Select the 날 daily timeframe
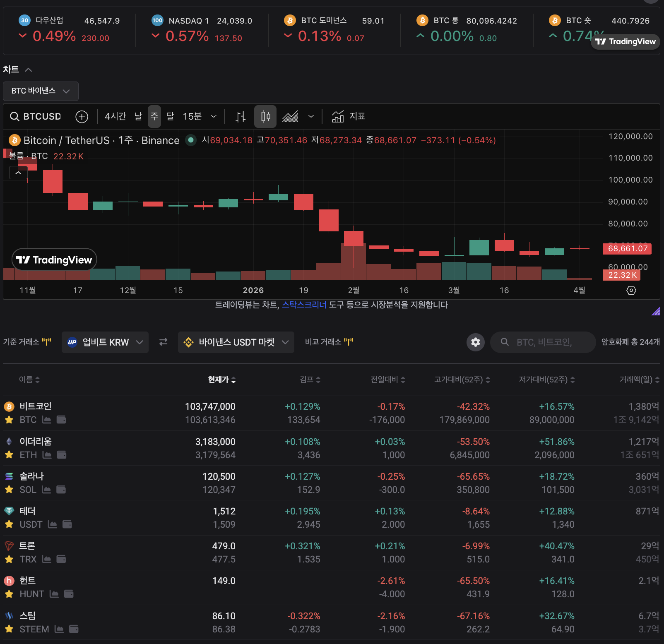 (138, 117)
